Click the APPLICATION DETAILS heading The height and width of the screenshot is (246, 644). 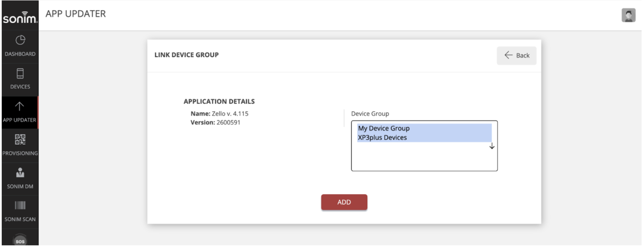[219, 101]
